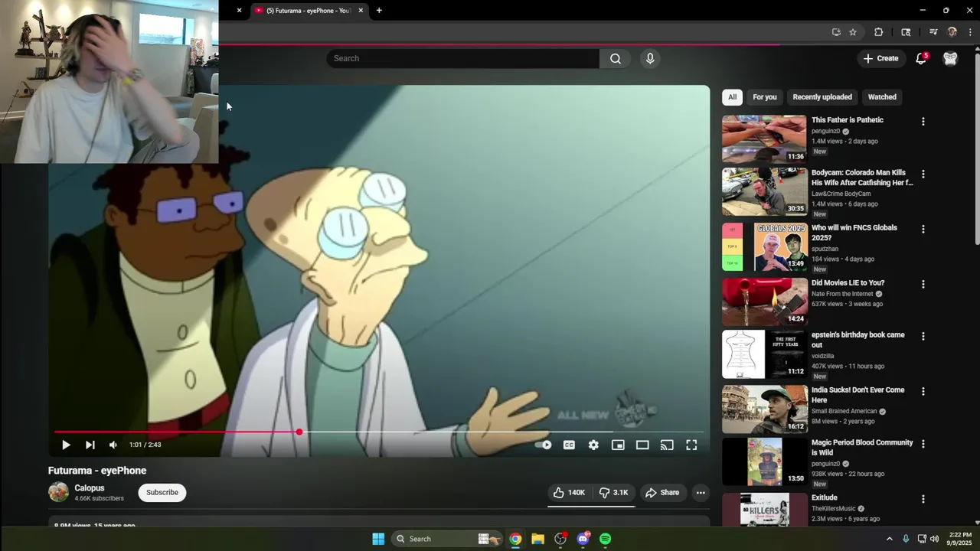Open the YouTube account avatar menu
Image resolution: width=980 pixels, height=551 pixels.
click(x=950, y=58)
